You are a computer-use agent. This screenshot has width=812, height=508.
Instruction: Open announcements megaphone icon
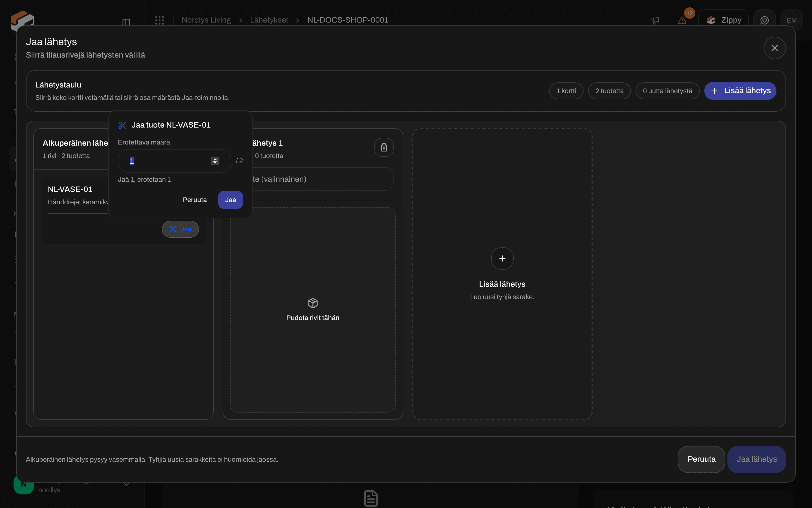tap(655, 21)
